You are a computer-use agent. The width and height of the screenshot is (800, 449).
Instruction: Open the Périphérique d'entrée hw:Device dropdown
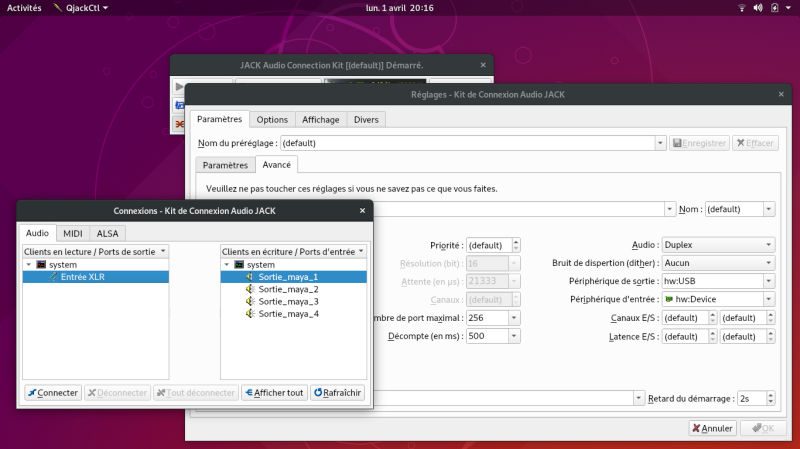(x=718, y=300)
